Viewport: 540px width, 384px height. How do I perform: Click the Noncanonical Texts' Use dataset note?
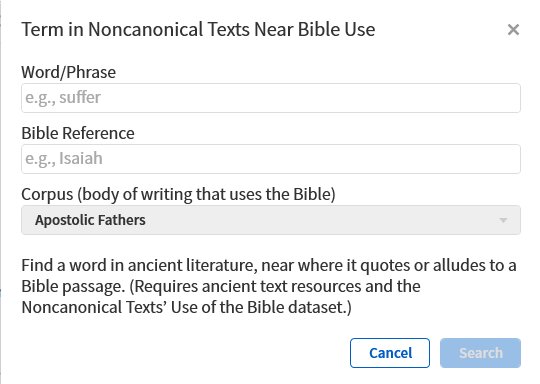(x=186, y=307)
